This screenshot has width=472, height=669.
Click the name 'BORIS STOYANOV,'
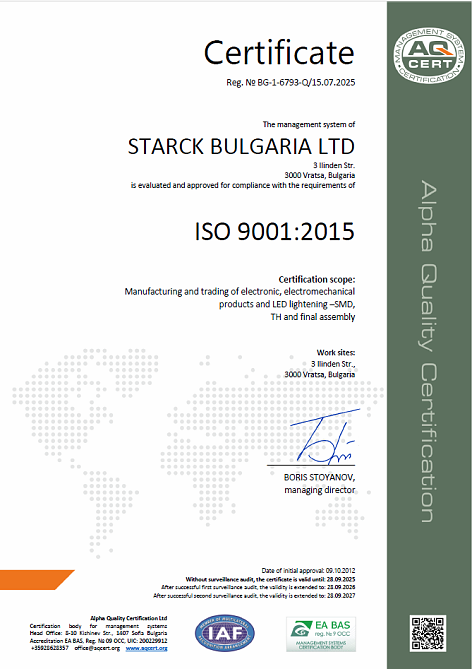(319, 477)
